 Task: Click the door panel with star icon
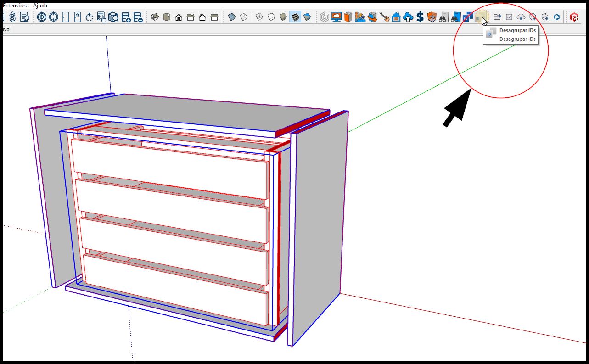click(x=77, y=17)
